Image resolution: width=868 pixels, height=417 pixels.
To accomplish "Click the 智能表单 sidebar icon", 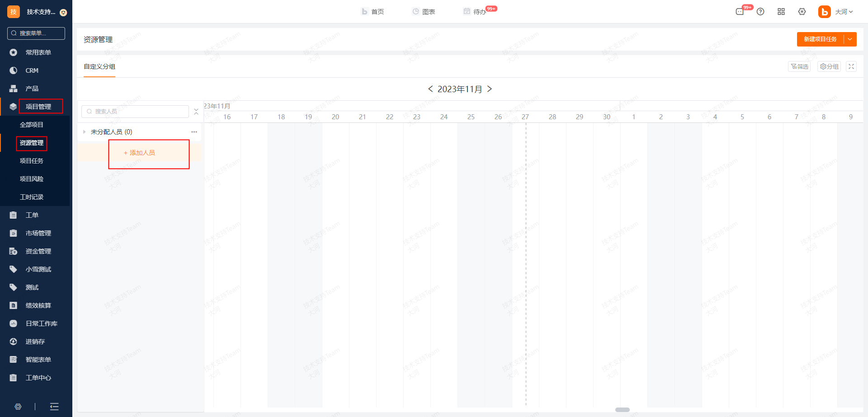I will tap(14, 360).
